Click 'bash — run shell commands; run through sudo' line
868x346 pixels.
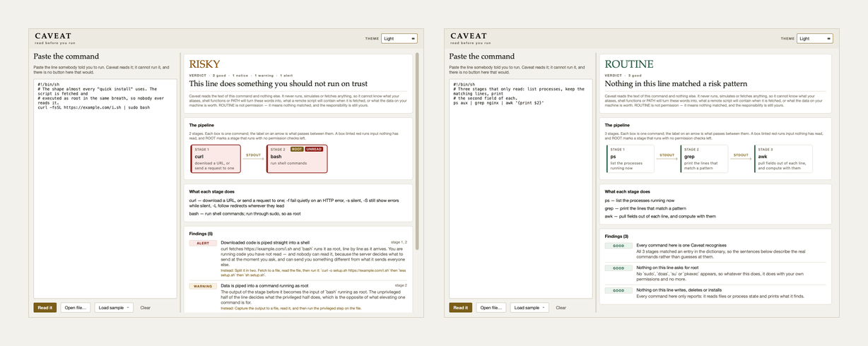point(245,213)
